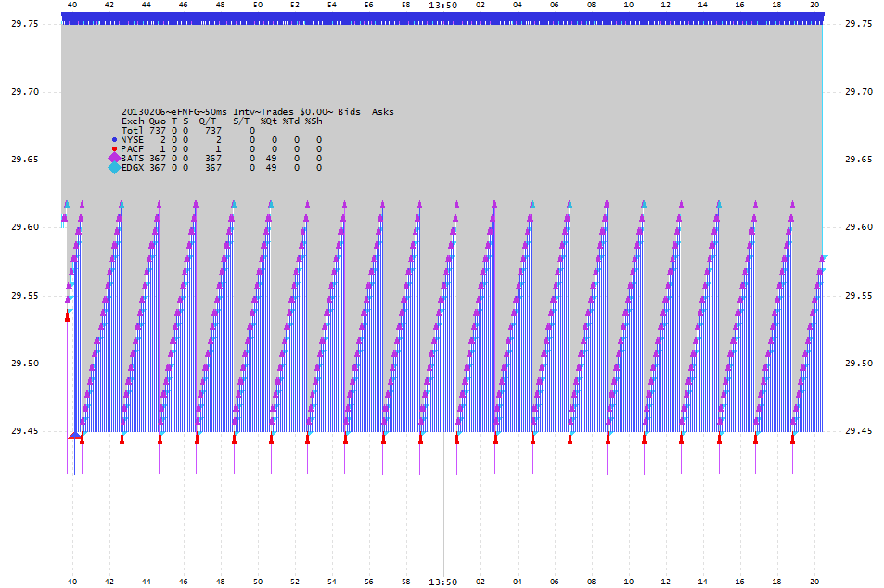Click the 'Bids' label in the legend header
Image resolution: width=884 pixels, height=588 pixels.
click(x=349, y=111)
